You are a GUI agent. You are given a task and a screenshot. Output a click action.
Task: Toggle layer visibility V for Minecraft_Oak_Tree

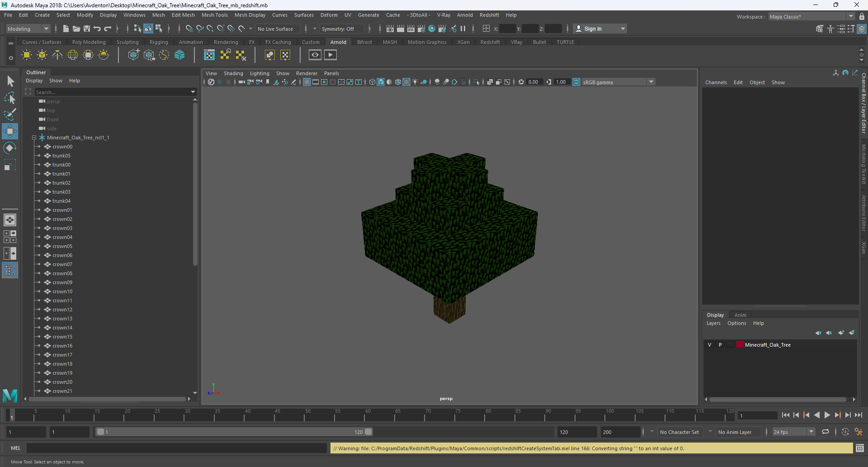click(710, 345)
